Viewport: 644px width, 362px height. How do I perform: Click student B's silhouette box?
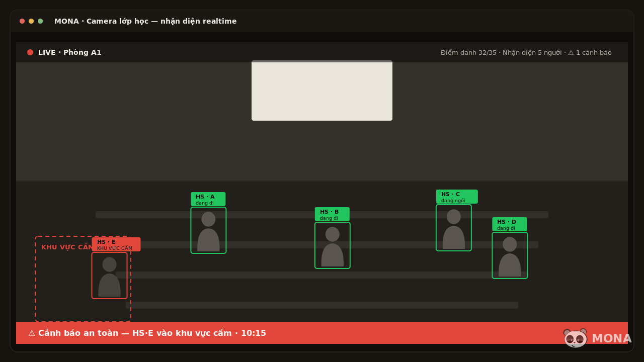(x=333, y=245)
